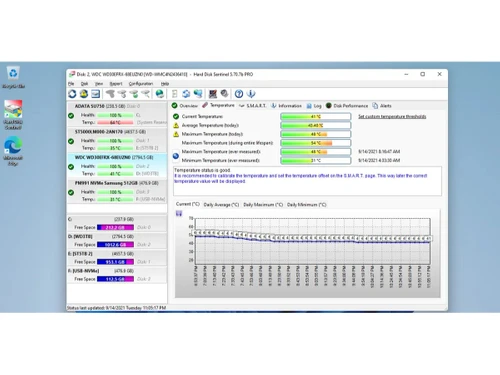The width and height of the screenshot is (500, 375).
Task: Click the green check beside ADATA SU750 health
Action: coord(71,116)
